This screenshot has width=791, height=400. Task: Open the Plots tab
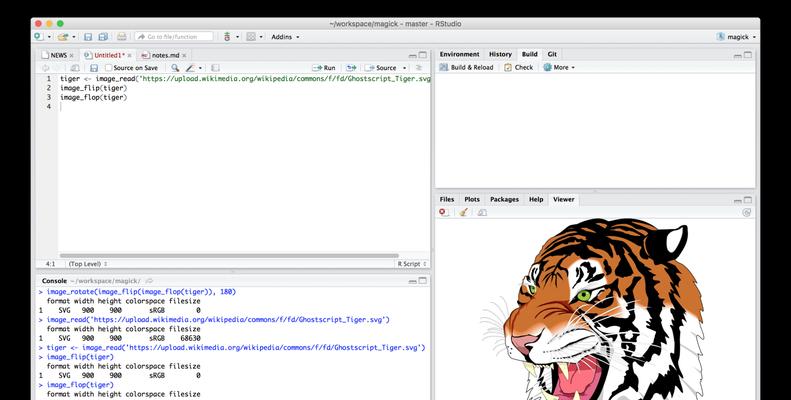coord(472,199)
